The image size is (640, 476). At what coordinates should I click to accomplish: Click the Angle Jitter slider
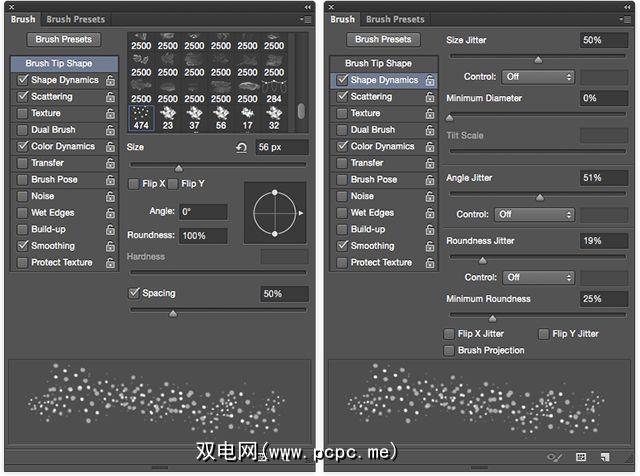[x=538, y=194]
